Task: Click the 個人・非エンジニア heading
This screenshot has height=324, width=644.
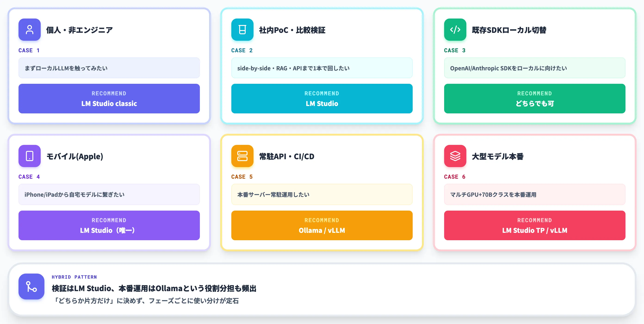Action: point(80,30)
